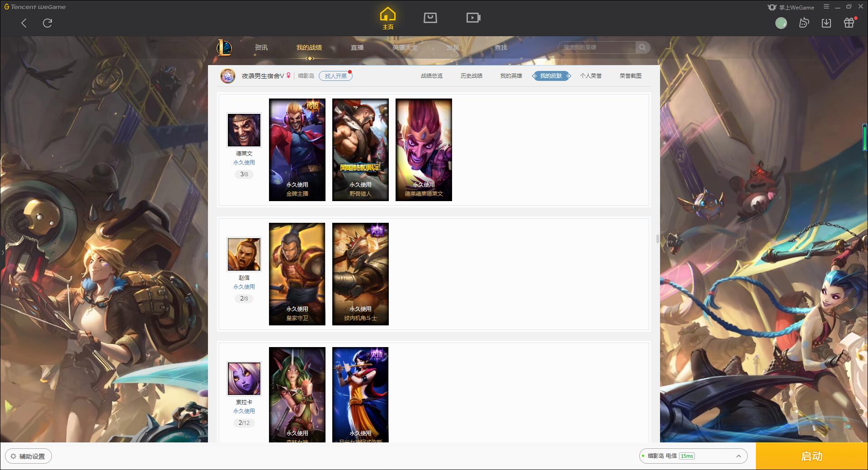Click 永久使用 under 索拉卡

click(x=244, y=411)
